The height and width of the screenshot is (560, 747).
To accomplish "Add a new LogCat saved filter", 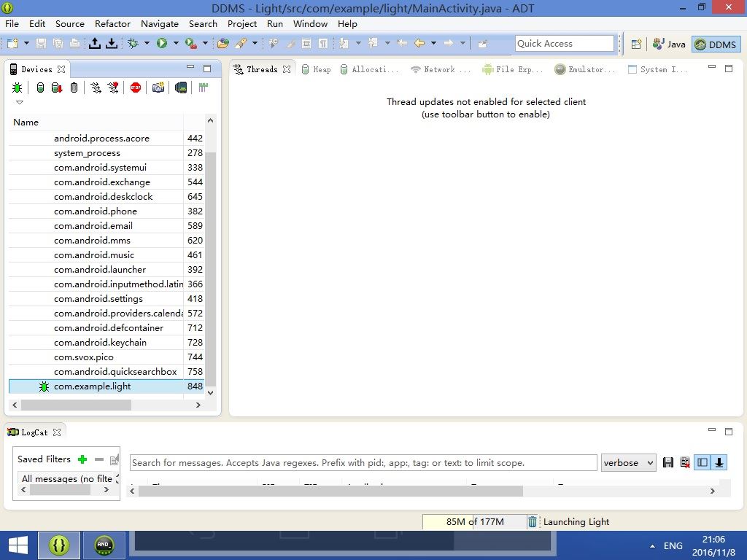I will 82,459.
